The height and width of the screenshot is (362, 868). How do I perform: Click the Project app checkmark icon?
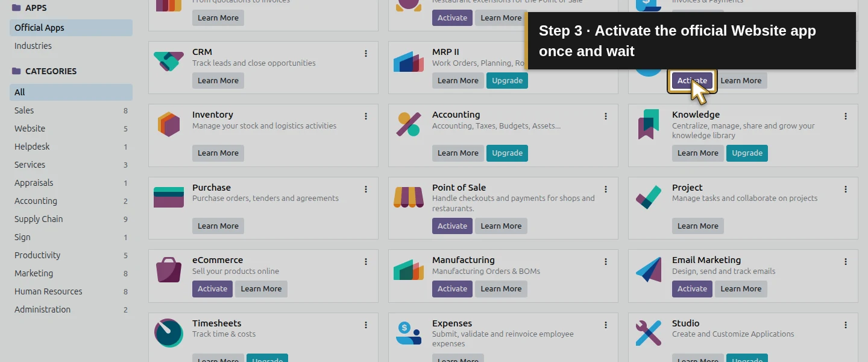point(649,197)
